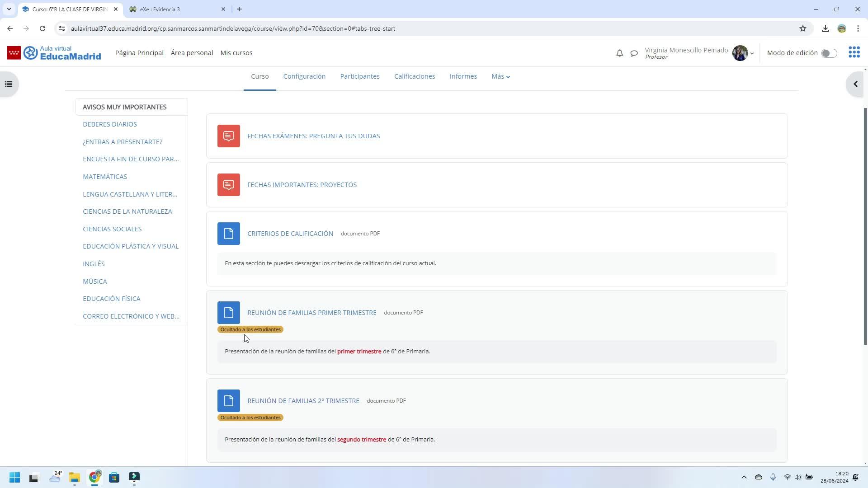The width and height of the screenshot is (868, 488).
Task: Click the PDF icon for CRITERIOS DE CALIFICACIÓN
Action: [x=228, y=234]
